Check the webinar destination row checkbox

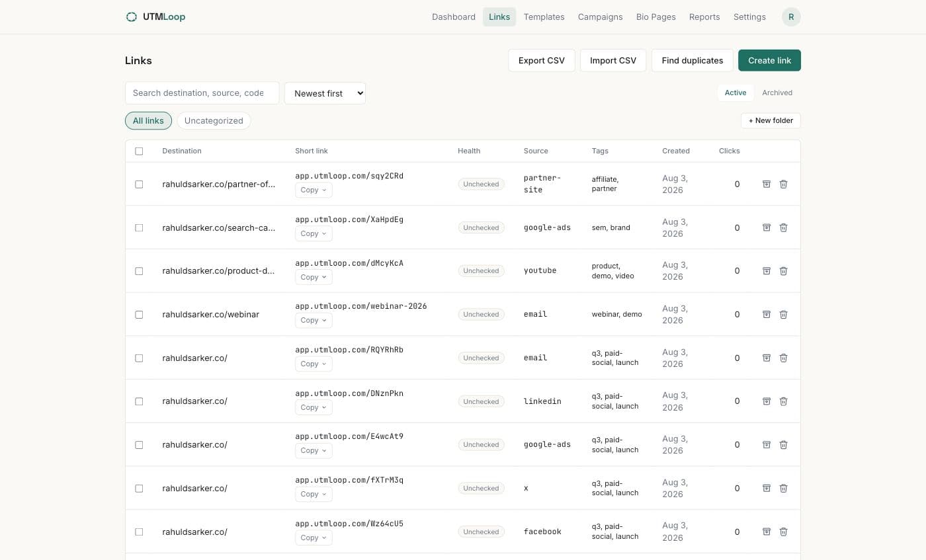[x=139, y=314]
